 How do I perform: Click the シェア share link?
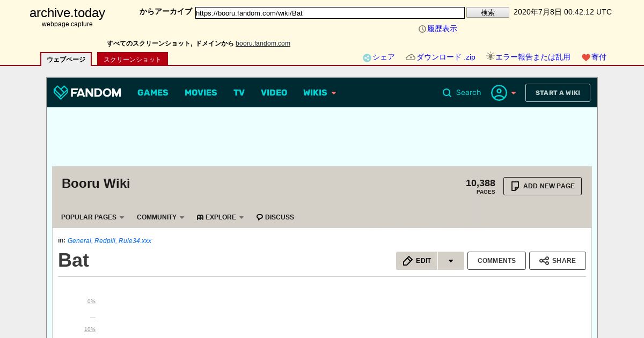[384, 57]
